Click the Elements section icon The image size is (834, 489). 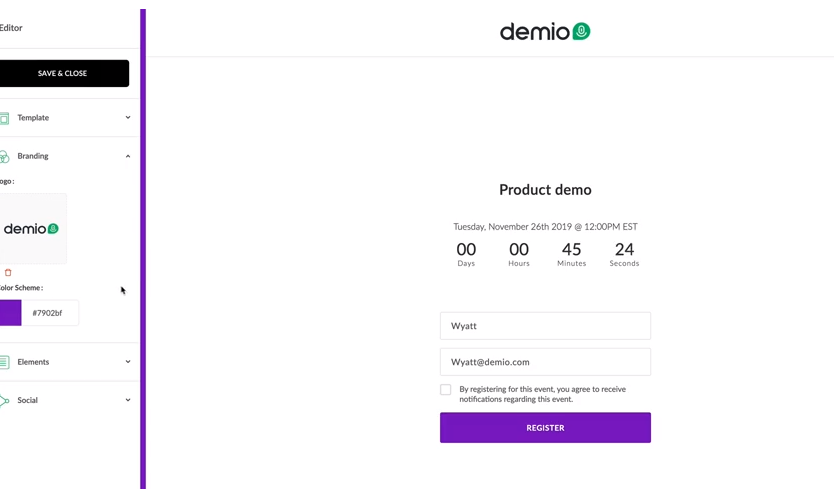5,362
